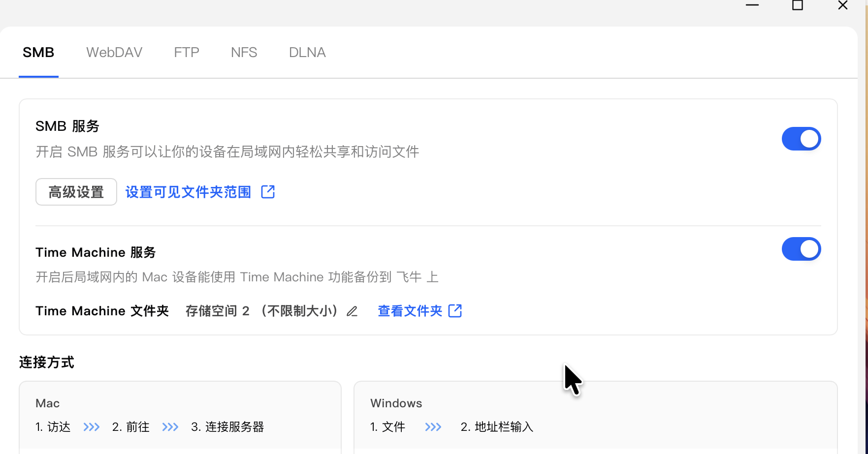
Task: Click external-link icon next to 查看文件夹
Action: coord(455,311)
